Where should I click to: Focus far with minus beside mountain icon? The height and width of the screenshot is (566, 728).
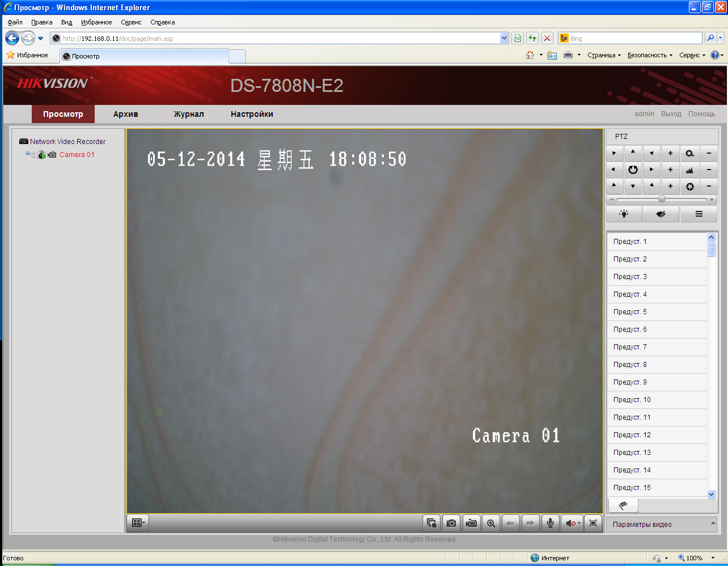pos(709,170)
